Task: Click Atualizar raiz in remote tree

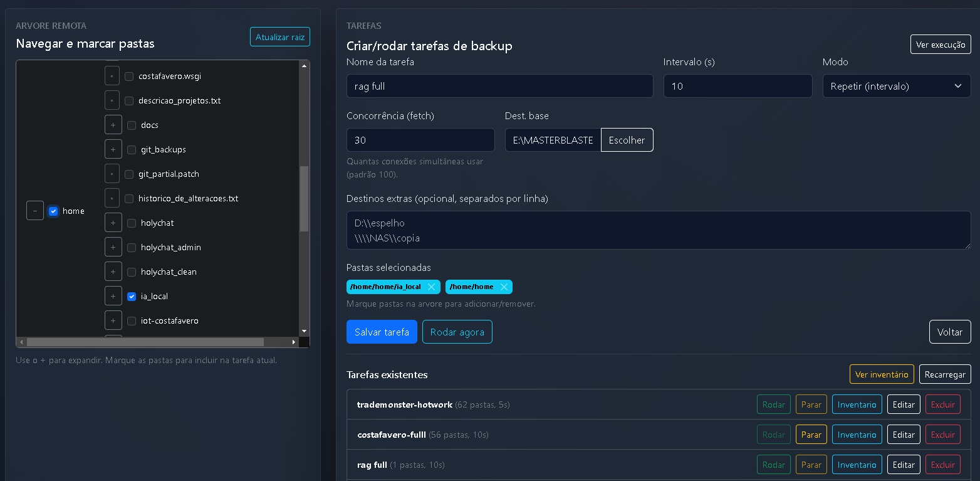Action: coord(279,37)
